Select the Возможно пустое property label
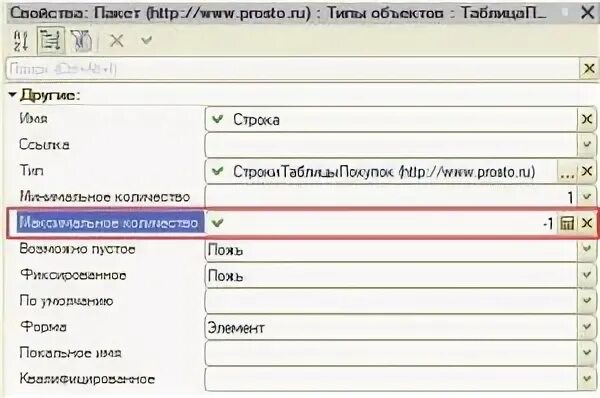 coord(77,249)
